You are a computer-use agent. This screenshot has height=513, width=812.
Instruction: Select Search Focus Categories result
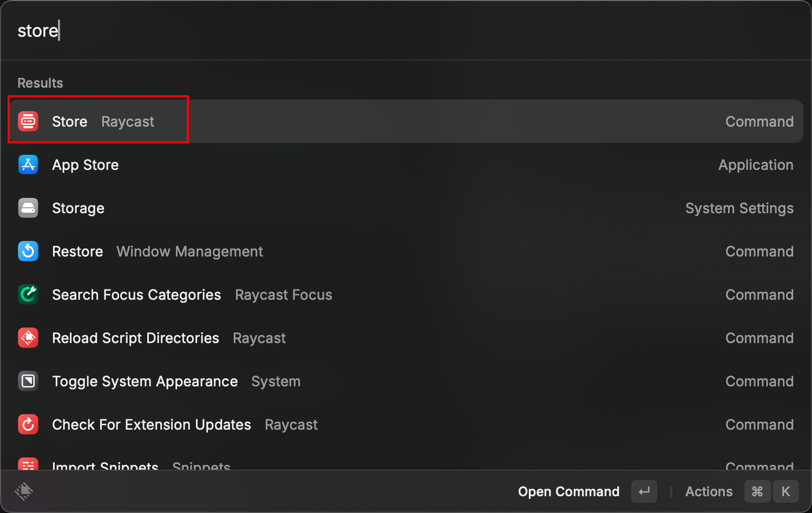point(406,294)
